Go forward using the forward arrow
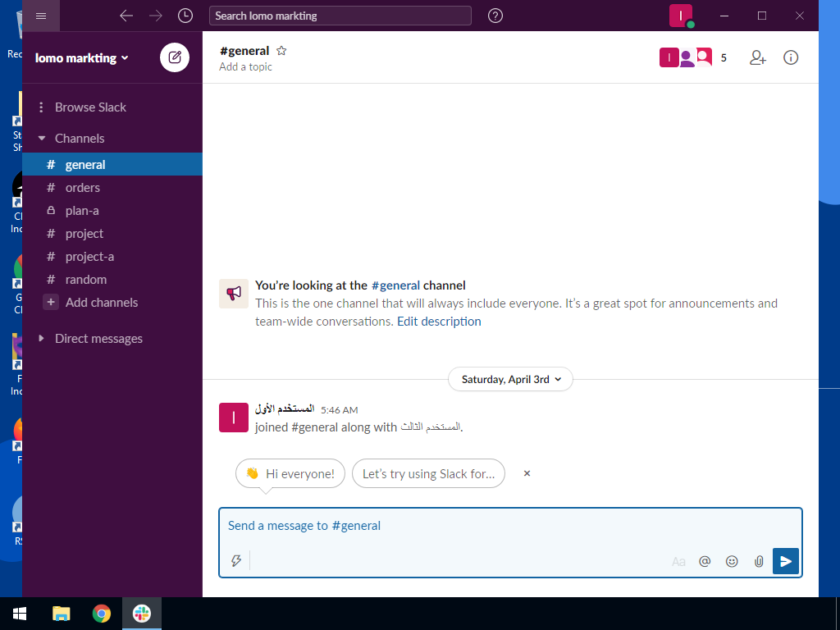Viewport: 840px width, 630px height. coord(156,16)
